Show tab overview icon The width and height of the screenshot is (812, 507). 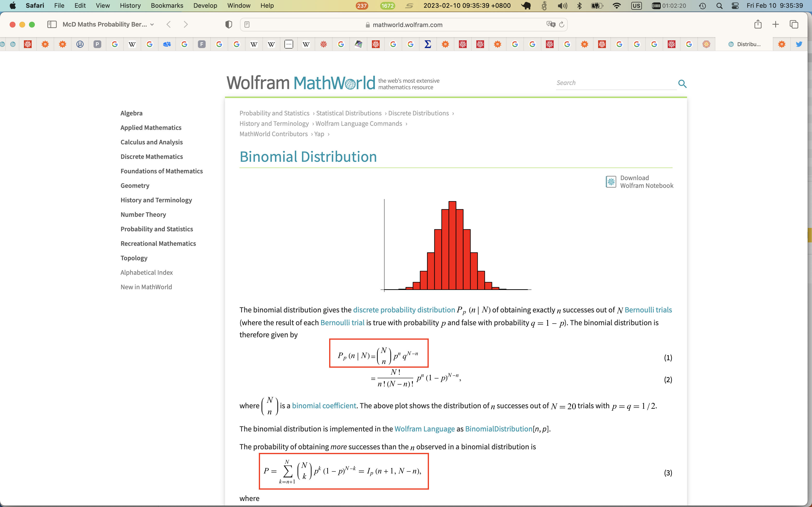point(794,24)
